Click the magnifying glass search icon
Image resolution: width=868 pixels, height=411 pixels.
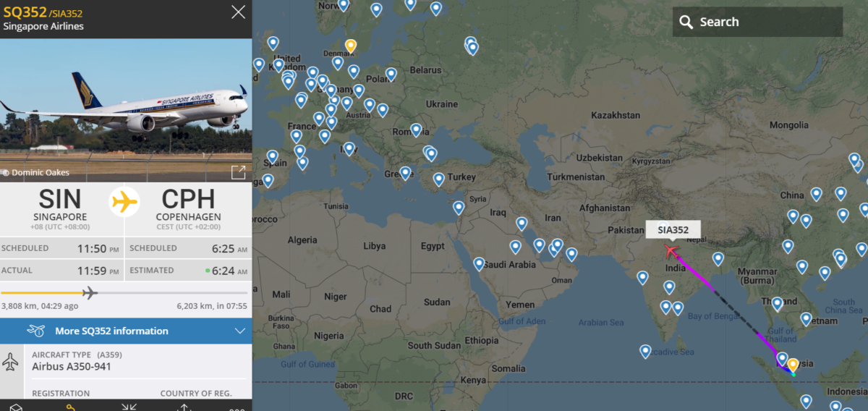pyautogui.click(x=686, y=22)
